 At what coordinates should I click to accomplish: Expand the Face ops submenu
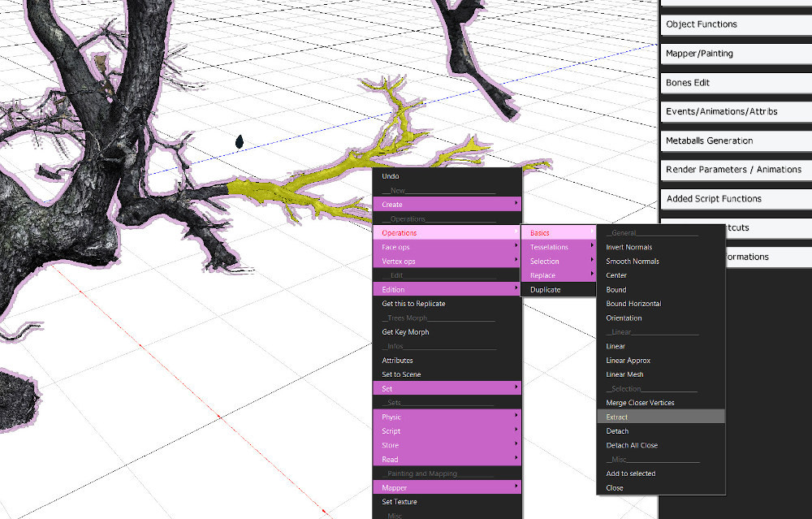[447, 247]
